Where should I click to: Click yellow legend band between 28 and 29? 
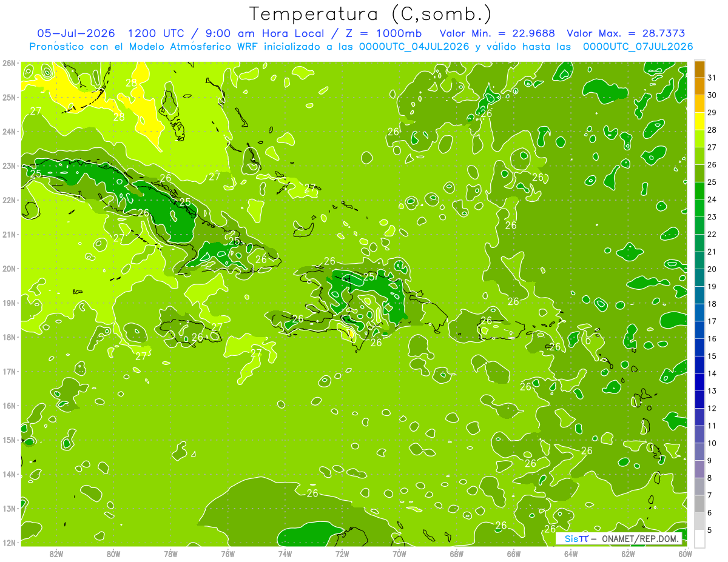pos(700,121)
